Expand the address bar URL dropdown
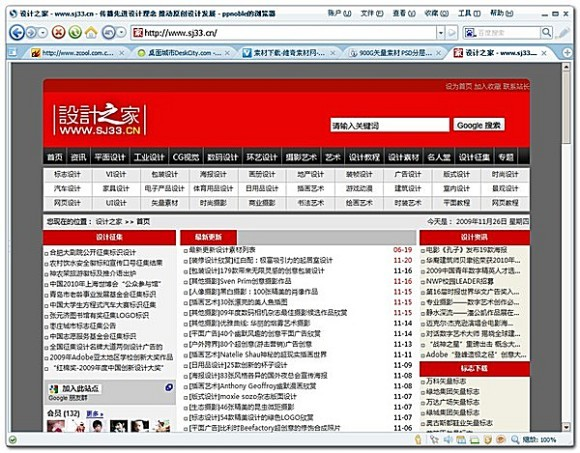580x453 pixels. 441,33
